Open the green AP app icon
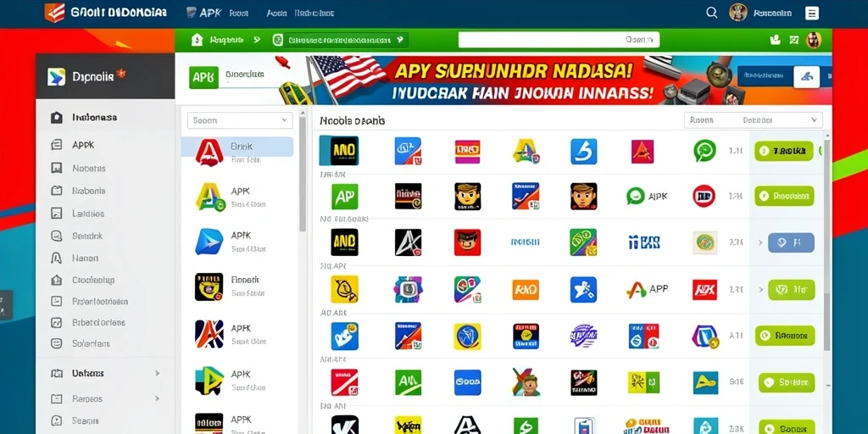This screenshot has width=868, height=434. pos(344,196)
